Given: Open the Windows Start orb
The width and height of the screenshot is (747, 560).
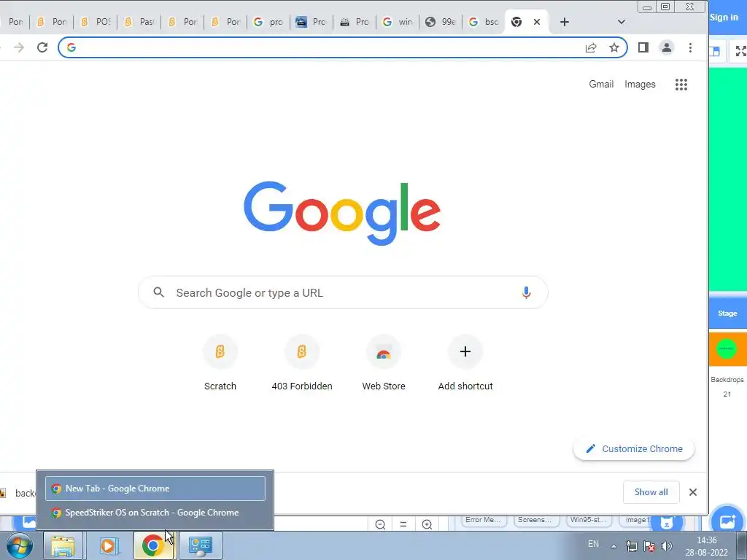Looking at the screenshot, I should 20,545.
